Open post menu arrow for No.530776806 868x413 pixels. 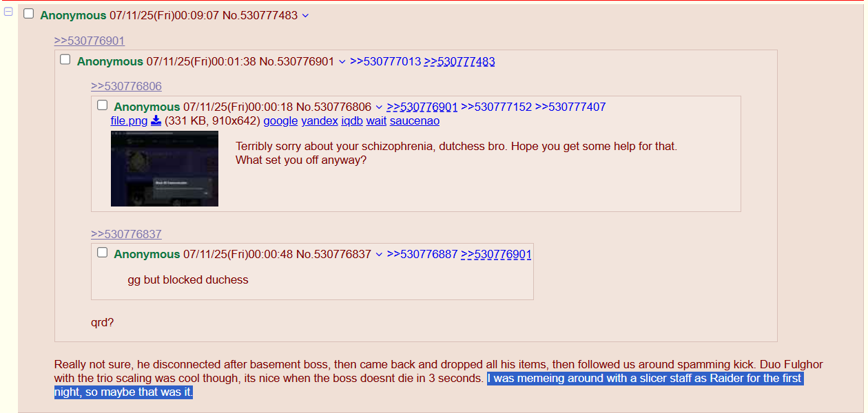click(378, 107)
